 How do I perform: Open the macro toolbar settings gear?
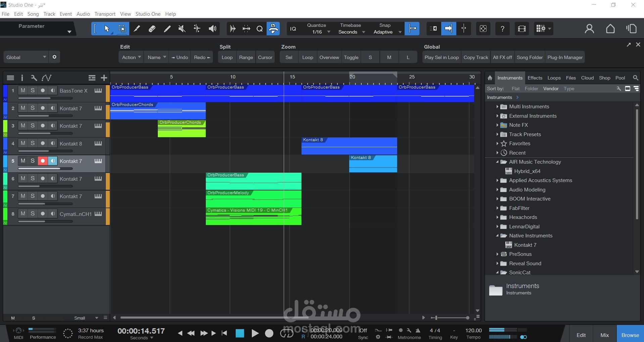(54, 57)
